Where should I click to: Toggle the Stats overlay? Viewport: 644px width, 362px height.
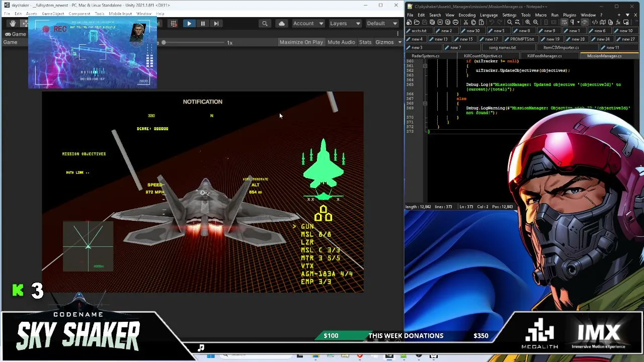tap(365, 42)
